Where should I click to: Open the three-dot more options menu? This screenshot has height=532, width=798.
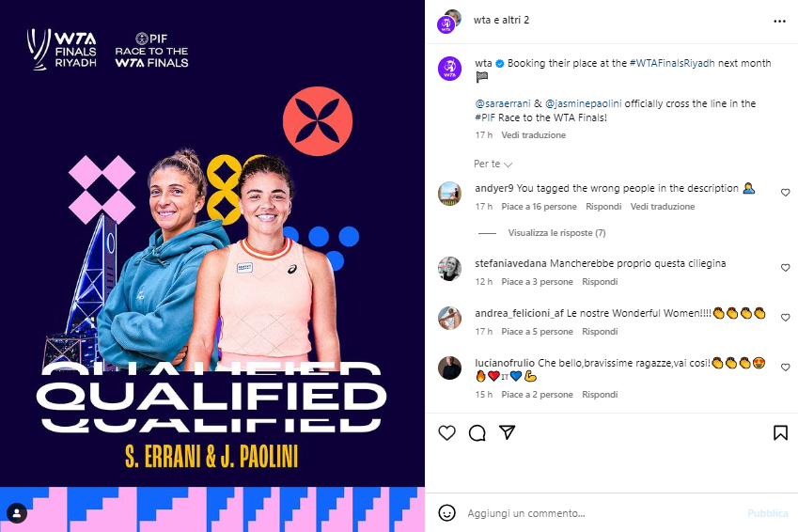(x=779, y=22)
